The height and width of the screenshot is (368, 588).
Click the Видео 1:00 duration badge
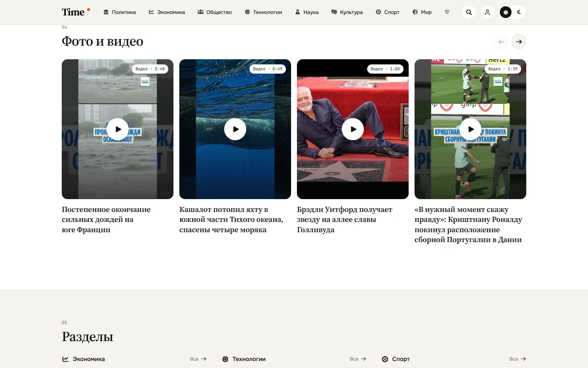(385, 69)
